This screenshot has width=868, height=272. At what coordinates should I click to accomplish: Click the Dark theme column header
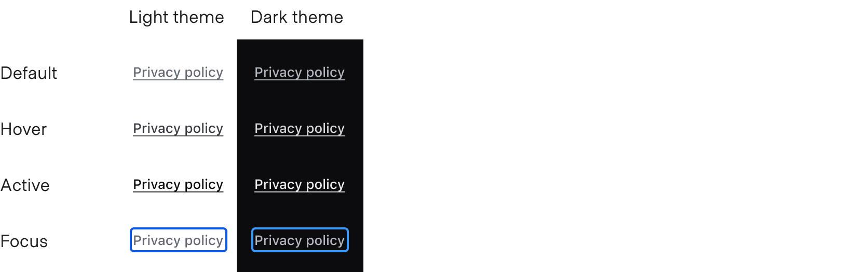(296, 17)
